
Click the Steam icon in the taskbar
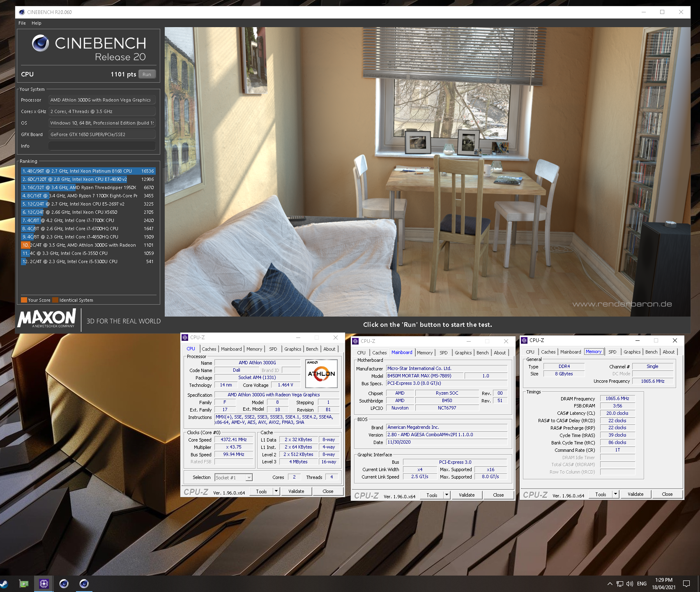pyautogui.click(x=3, y=583)
